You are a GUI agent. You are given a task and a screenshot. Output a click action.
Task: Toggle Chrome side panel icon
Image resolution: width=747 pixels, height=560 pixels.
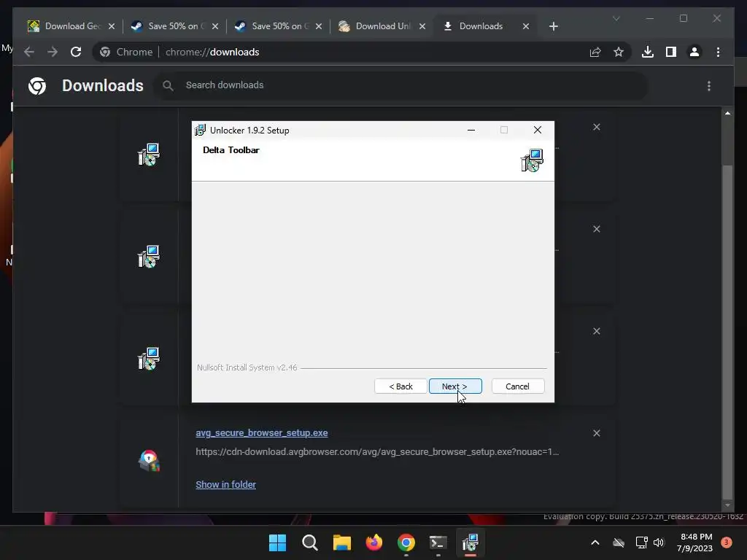[x=671, y=52]
